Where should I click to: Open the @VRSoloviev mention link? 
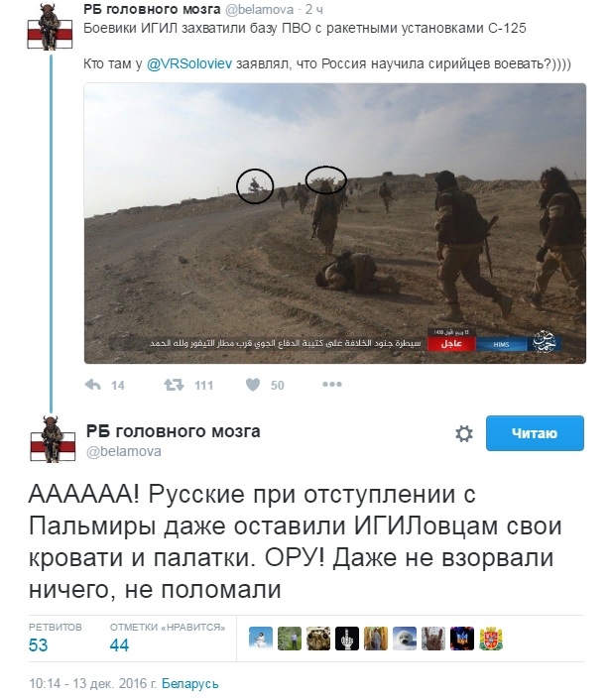189,63
